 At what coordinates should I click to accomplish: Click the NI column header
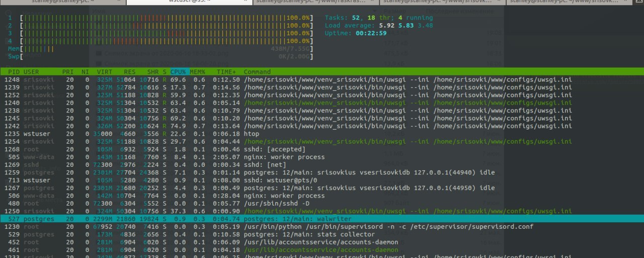point(85,72)
